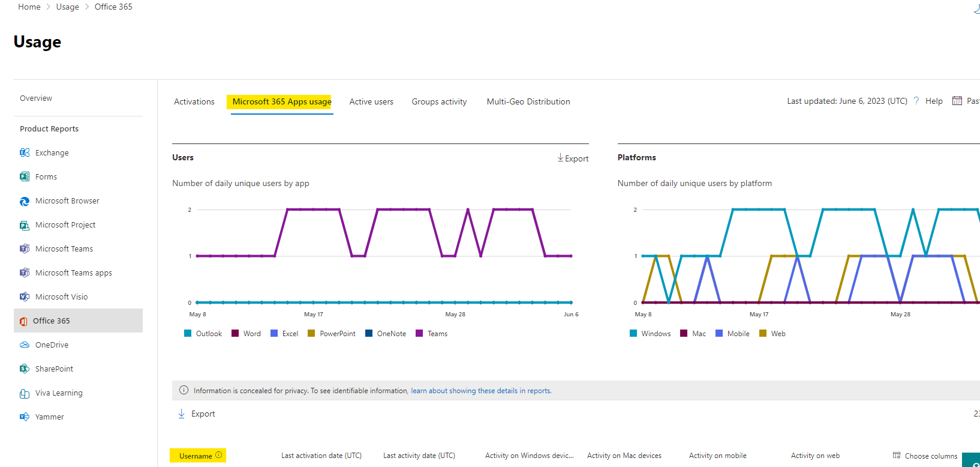The height and width of the screenshot is (467, 980).
Task: Open Office 365 breadcrumb link
Action: click(113, 7)
